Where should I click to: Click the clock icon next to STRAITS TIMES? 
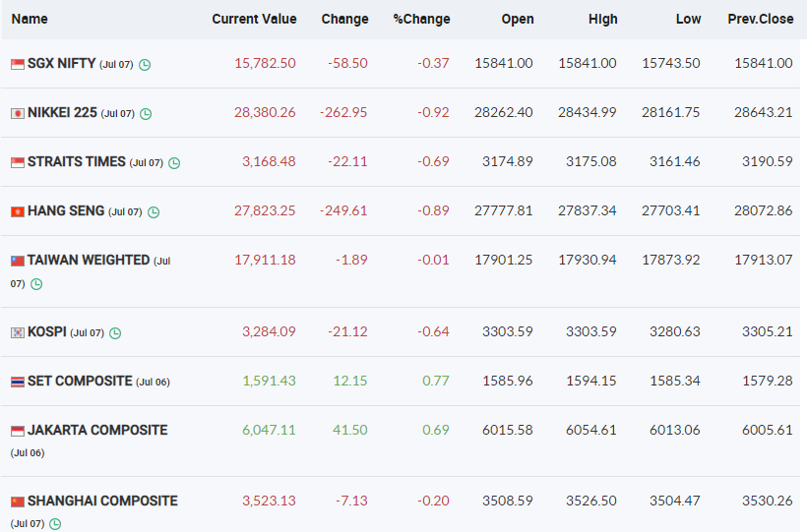[x=174, y=163]
